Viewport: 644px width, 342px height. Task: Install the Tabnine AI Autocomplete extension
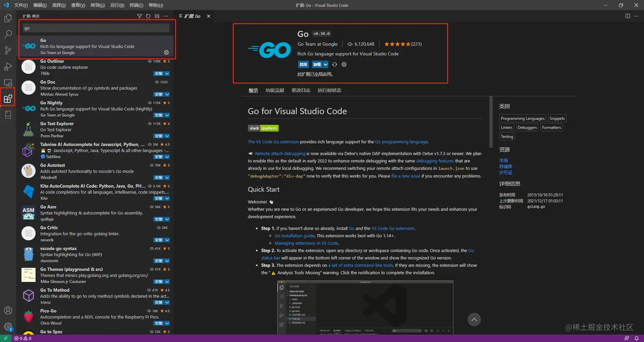(x=159, y=157)
